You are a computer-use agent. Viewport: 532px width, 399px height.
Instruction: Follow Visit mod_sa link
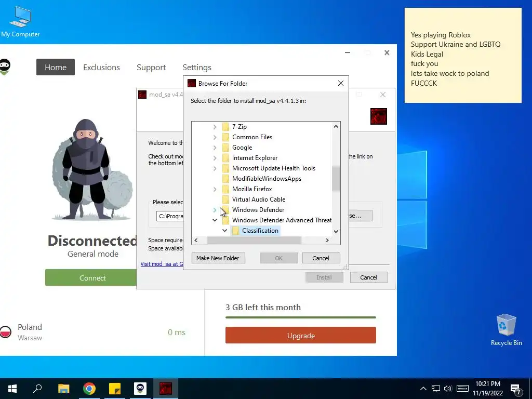click(162, 264)
